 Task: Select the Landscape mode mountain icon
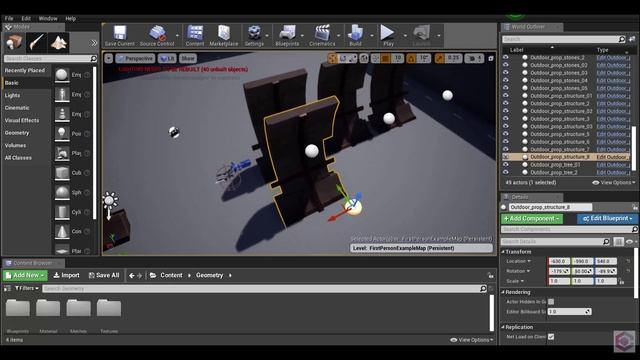point(59,42)
